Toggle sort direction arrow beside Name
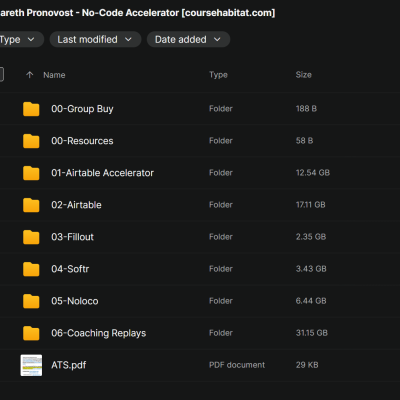Screen dimensions: 400x400 point(30,75)
